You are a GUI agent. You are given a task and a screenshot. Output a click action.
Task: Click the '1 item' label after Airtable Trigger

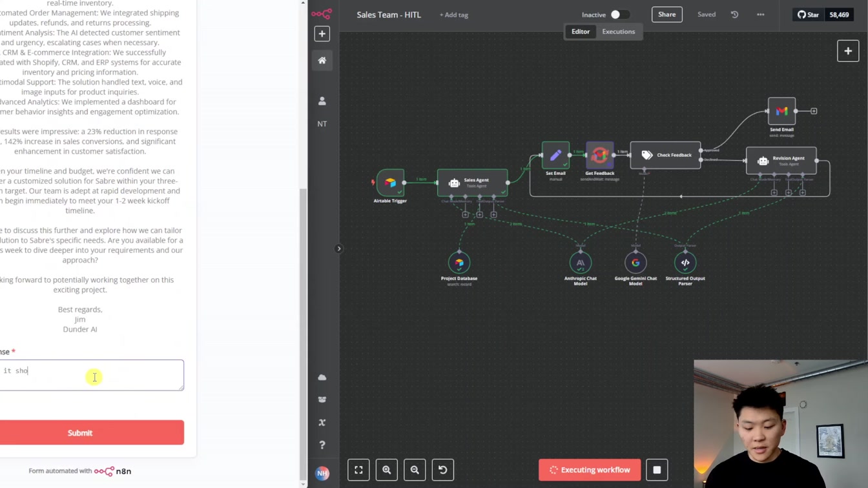(x=421, y=179)
